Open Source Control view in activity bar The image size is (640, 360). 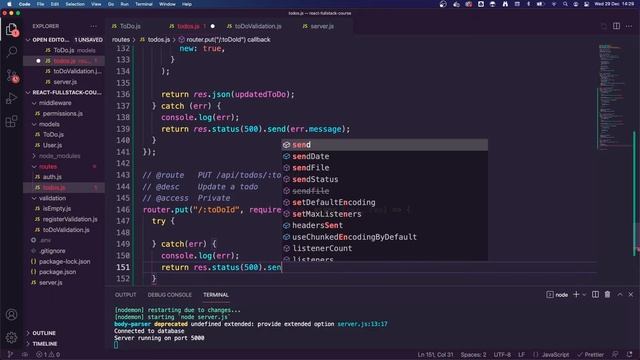[11, 75]
